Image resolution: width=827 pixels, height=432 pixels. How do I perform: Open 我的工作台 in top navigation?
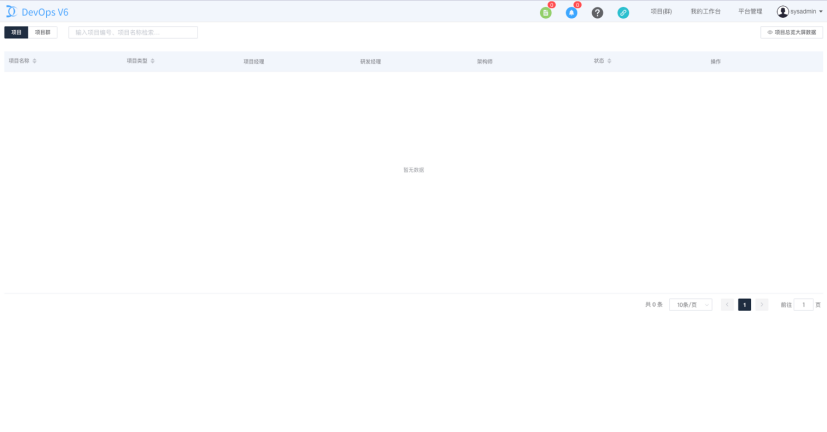pyautogui.click(x=705, y=12)
